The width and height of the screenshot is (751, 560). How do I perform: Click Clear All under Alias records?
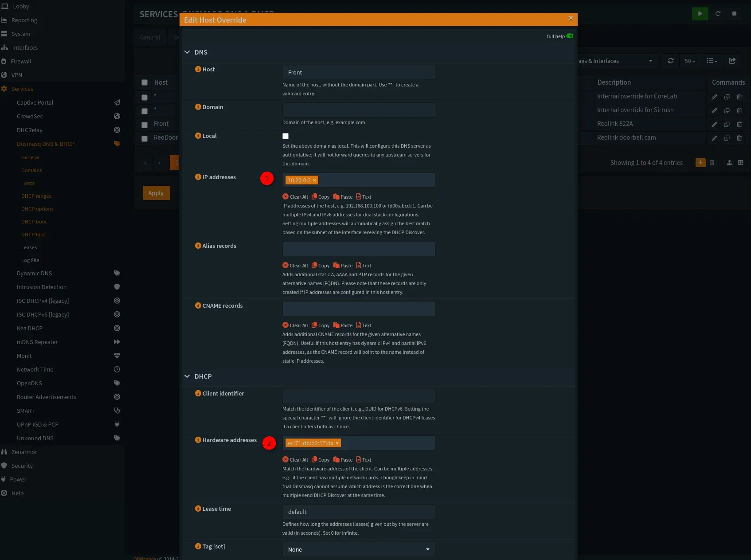click(295, 266)
